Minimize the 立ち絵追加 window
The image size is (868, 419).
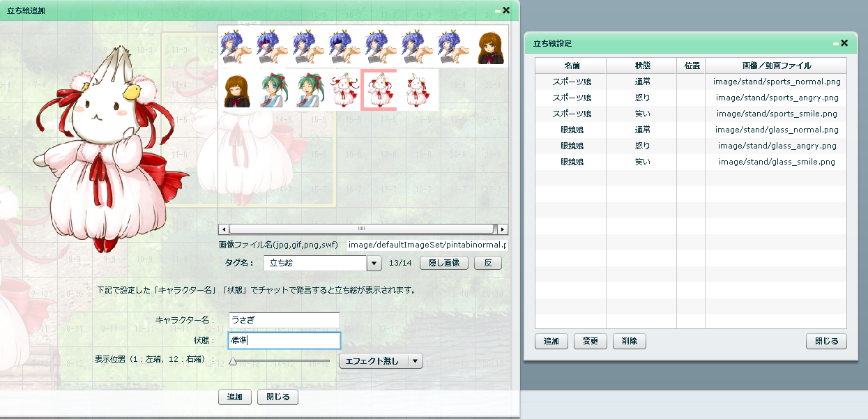click(x=497, y=11)
